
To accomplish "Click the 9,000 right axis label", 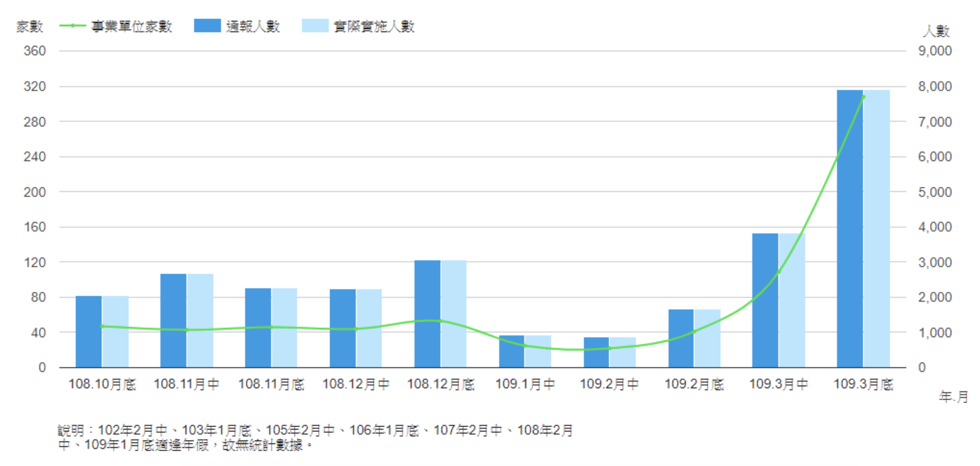I will click(935, 51).
